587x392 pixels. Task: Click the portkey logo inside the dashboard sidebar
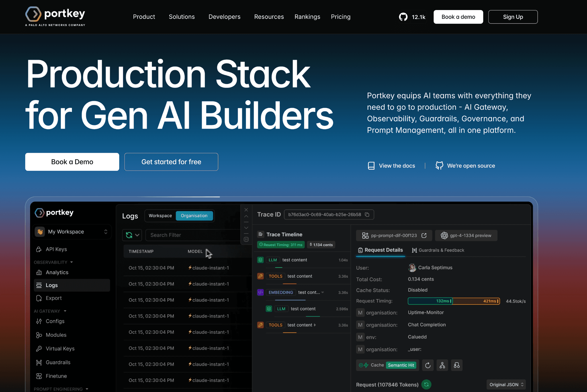tap(54, 213)
